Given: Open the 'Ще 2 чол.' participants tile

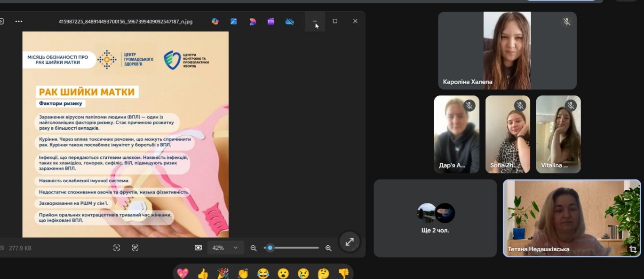Looking at the screenshot, I should (435, 218).
